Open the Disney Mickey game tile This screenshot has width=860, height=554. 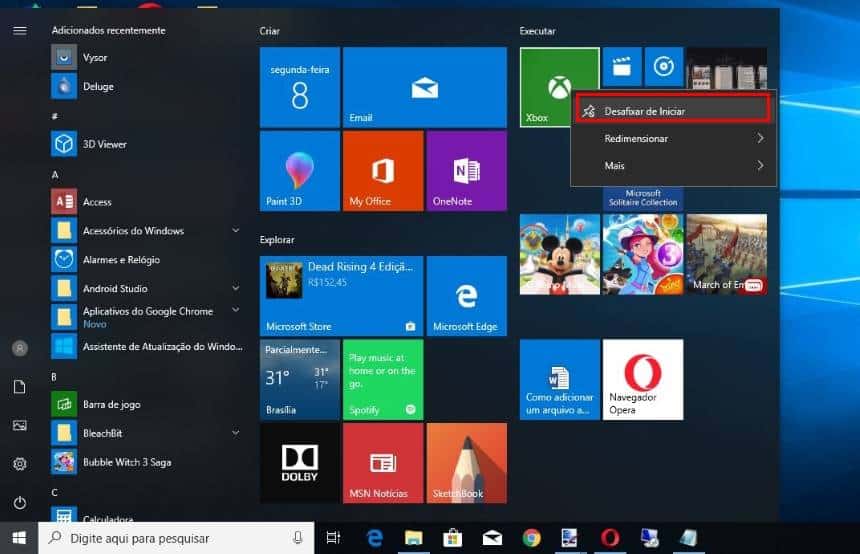pyautogui.click(x=559, y=255)
